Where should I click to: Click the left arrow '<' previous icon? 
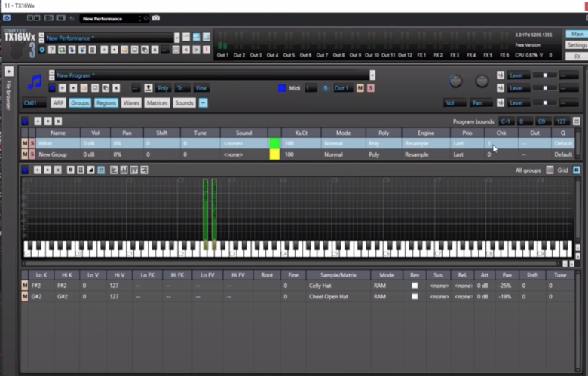point(185,50)
